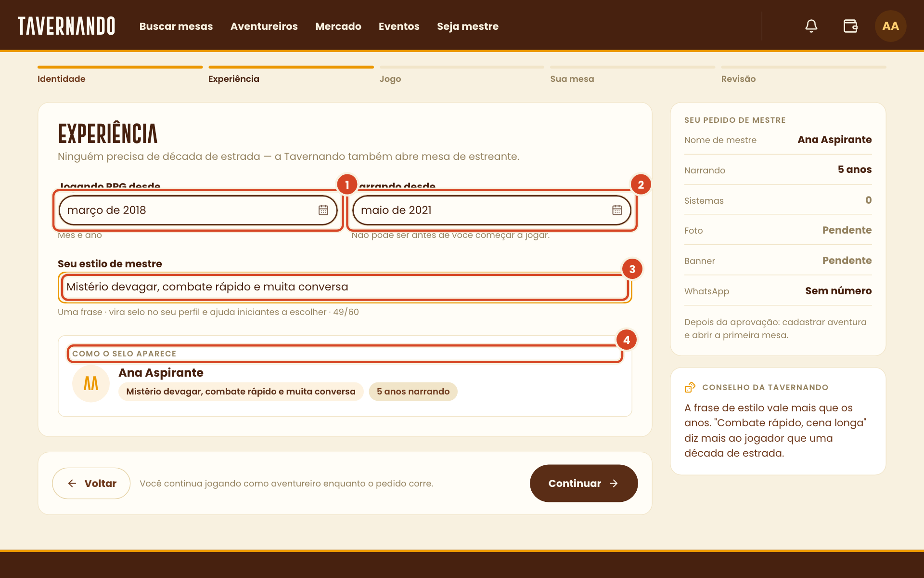The image size is (924, 578).
Task: Click the Continuar button
Action: click(584, 483)
